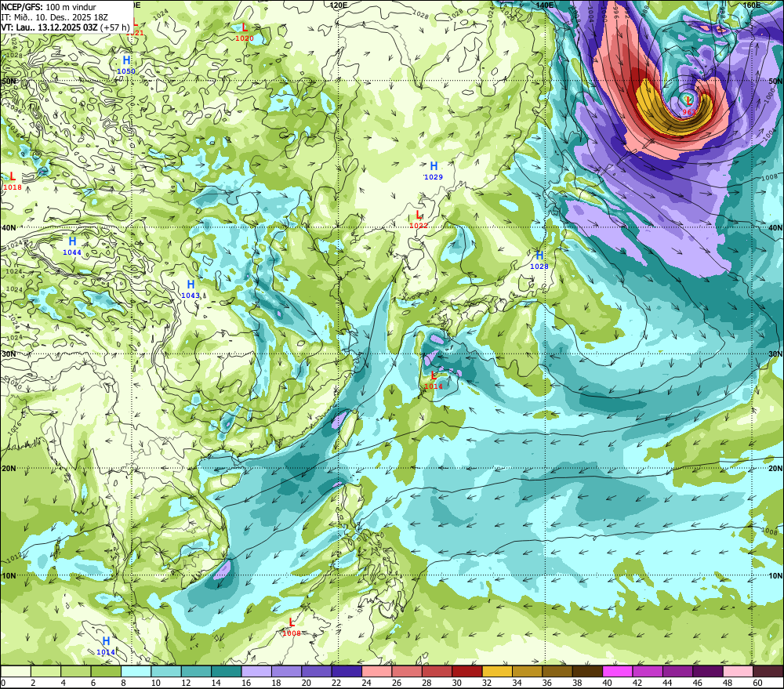Click the 140E longitude label

(x=545, y=5)
